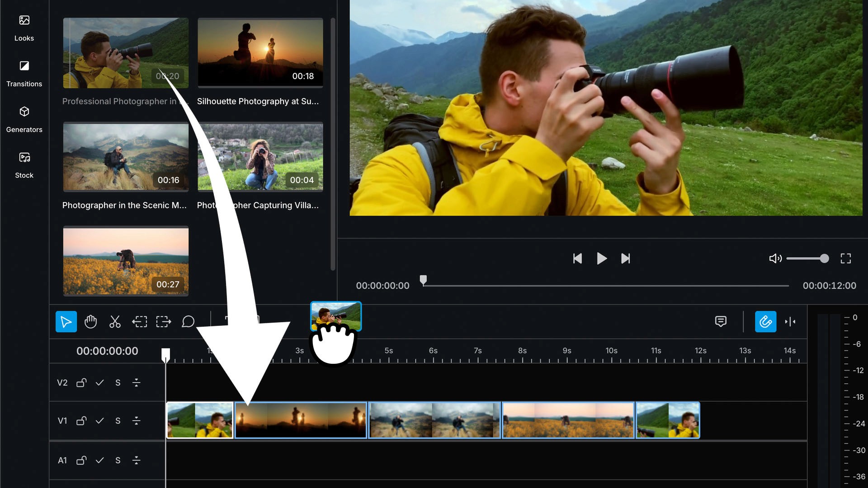The width and height of the screenshot is (868, 488).
Task: Select Silhouette Photography at Sunset thumbnail
Action: pyautogui.click(x=260, y=52)
